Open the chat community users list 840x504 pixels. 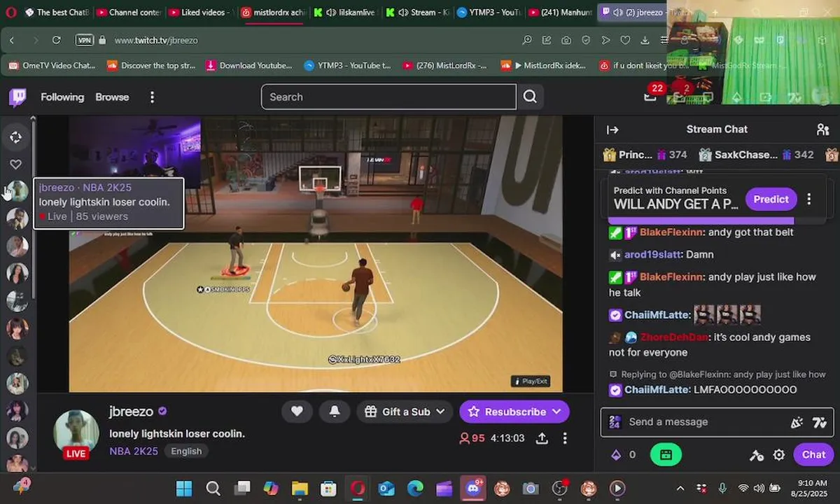(x=823, y=129)
